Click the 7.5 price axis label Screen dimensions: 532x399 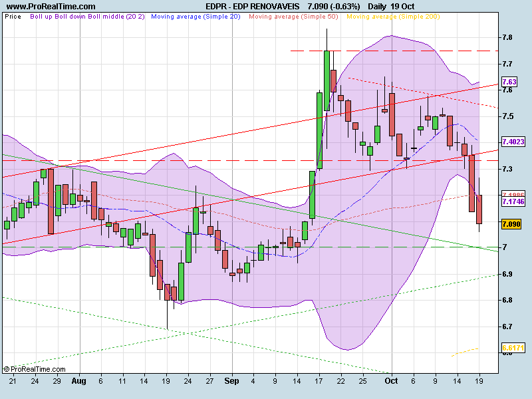507,116
